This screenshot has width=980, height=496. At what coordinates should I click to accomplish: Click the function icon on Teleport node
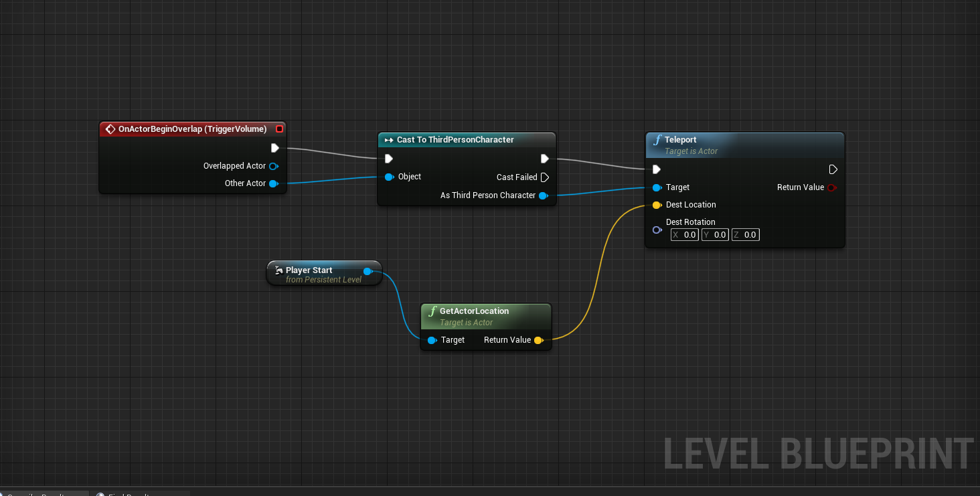click(657, 140)
